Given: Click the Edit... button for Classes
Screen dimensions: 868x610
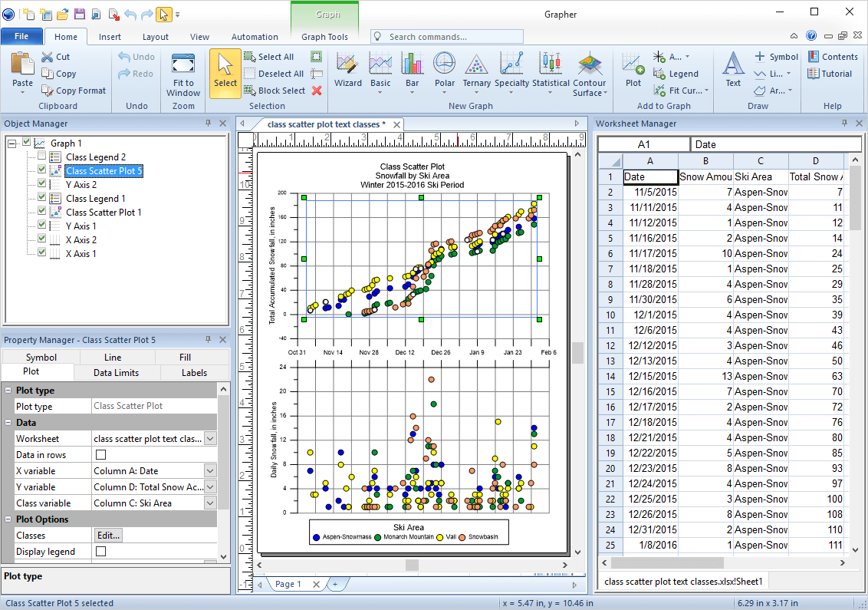Looking at the screenshot, I should pyautogui.click(x=108, y=536).
